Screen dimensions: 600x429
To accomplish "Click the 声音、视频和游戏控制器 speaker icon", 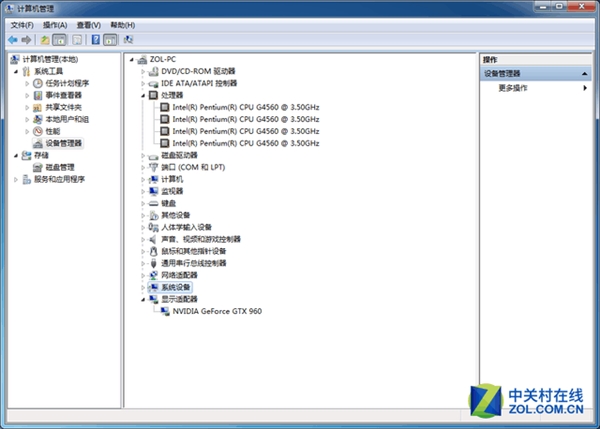I will [153, 239].
